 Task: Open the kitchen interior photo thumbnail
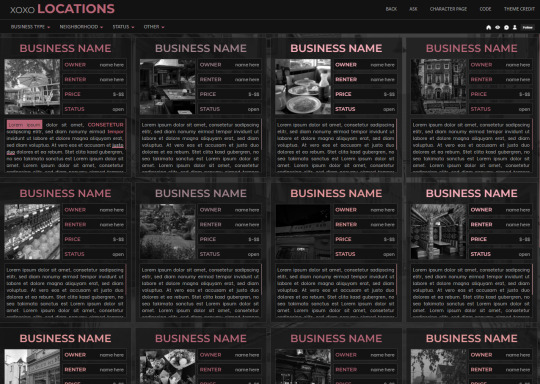point(167,86)
